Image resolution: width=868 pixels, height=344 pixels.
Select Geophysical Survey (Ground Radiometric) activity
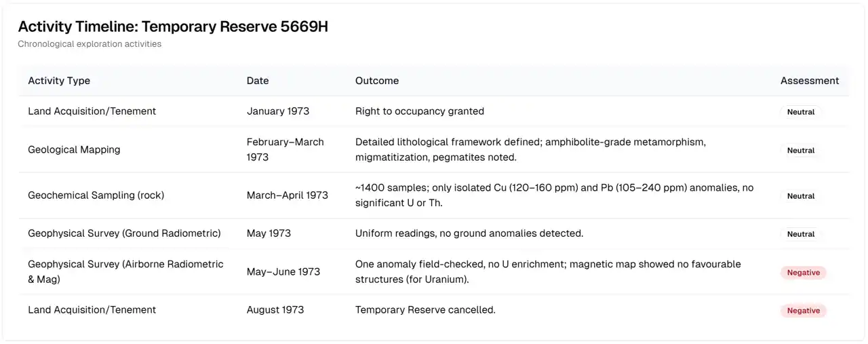point(124,233)
